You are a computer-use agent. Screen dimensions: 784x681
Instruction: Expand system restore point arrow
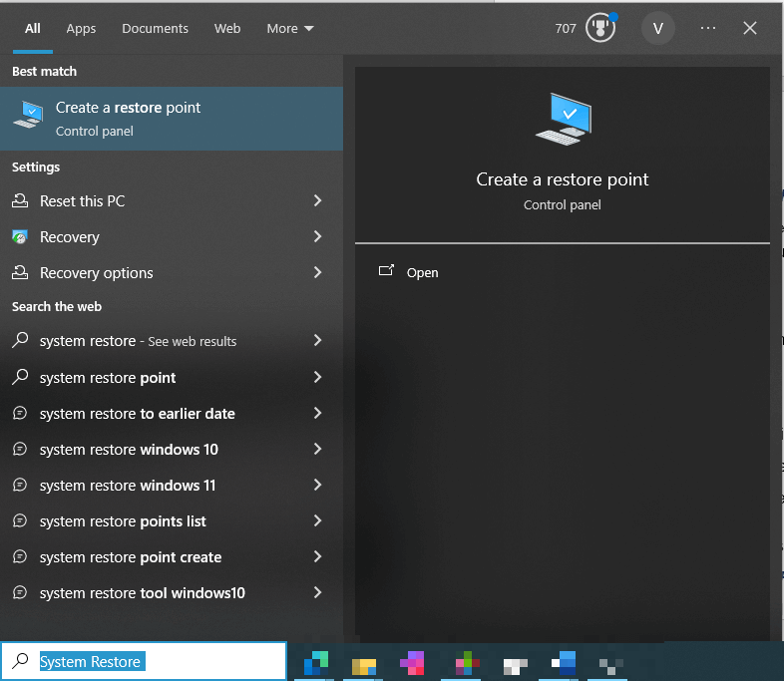(317, 377)
